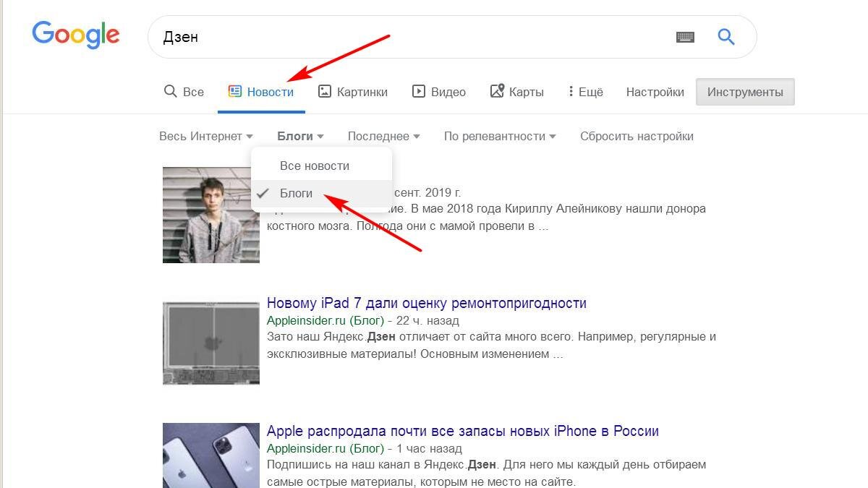Open Настройки search settings

pyautogui.click(x=655, y=92)
